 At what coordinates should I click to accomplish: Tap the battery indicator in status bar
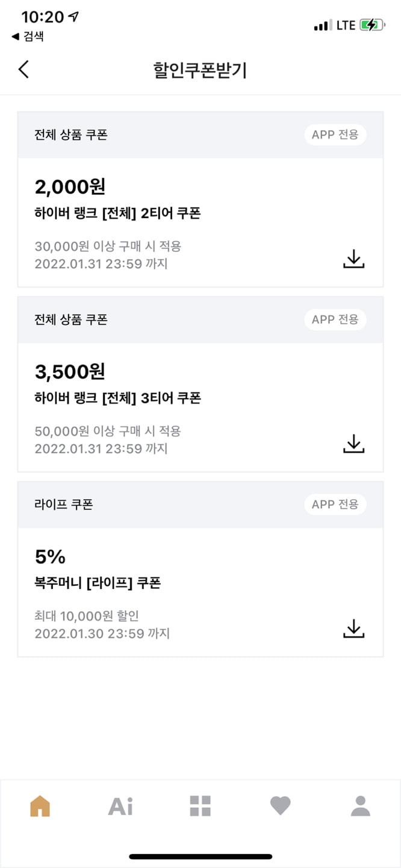point(372,25)
